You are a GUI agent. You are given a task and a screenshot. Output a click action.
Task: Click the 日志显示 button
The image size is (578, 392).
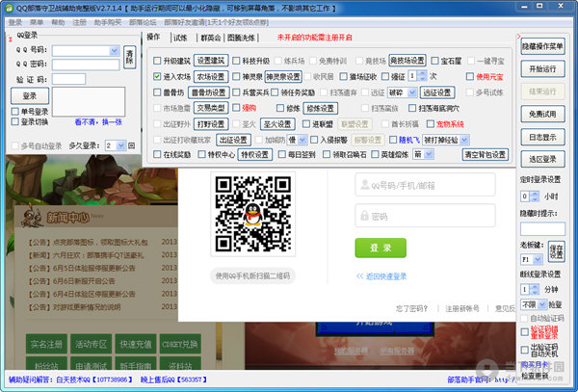tap(542, 137)
